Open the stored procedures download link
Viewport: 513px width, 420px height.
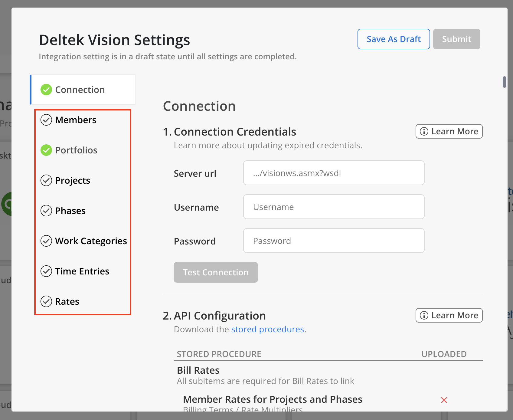pyautogui.click(x=267, y=329)
